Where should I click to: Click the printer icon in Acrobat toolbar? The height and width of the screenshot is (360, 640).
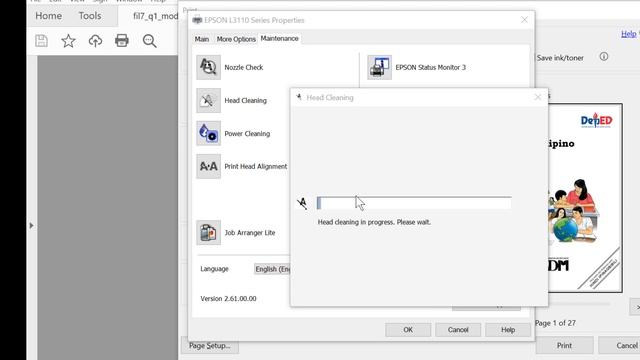[x=122, y=40]
